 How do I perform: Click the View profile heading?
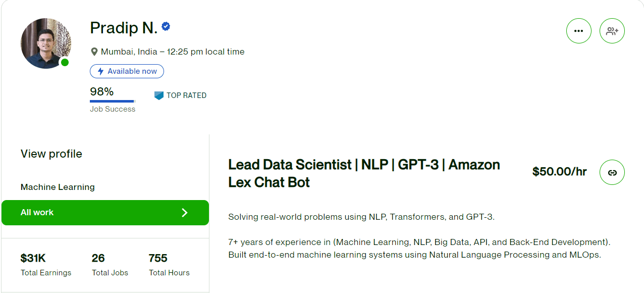[51, 154]
